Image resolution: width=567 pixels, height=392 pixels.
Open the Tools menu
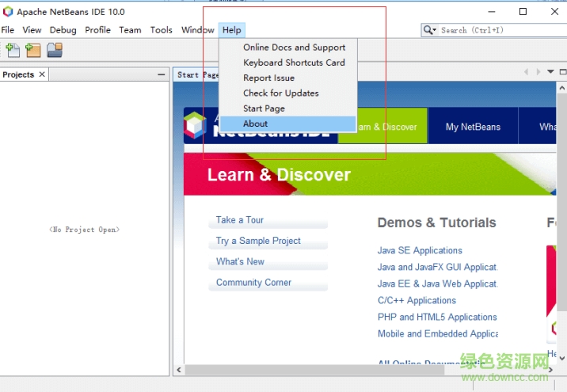(162, 30)
